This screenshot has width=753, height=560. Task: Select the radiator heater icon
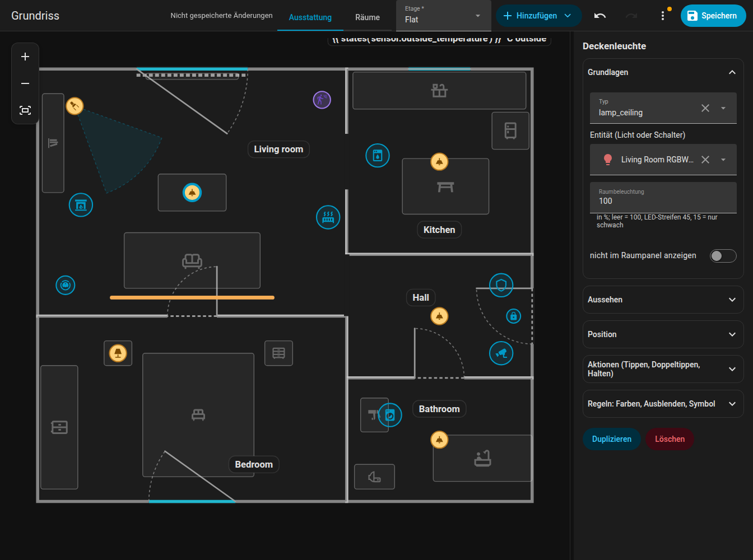click(328, 217)
